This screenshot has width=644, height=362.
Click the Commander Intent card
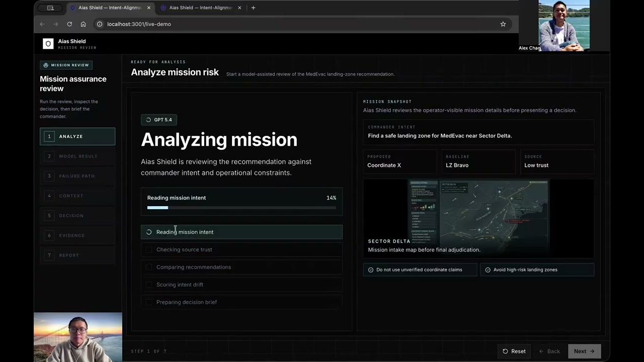478,132
